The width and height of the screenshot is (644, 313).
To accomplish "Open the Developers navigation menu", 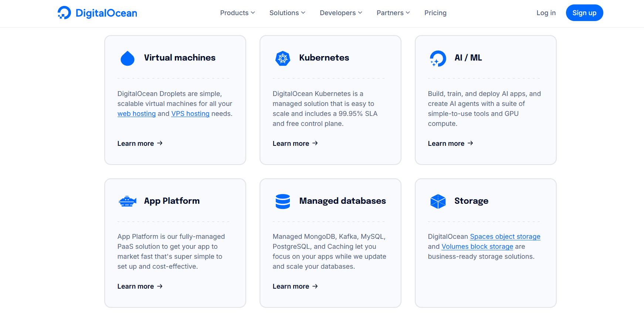I will 341,13.
